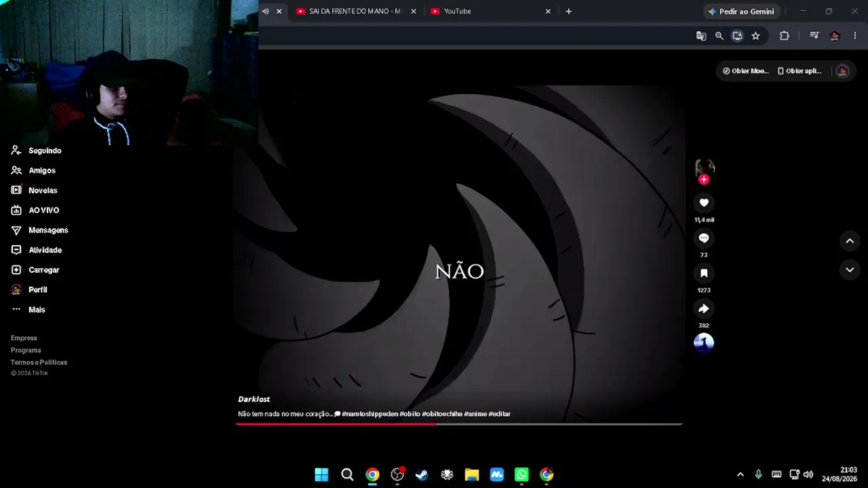This screenshot has height=488, width=868.
Task: Open the #anime hashtag
Action: point(475,414)
